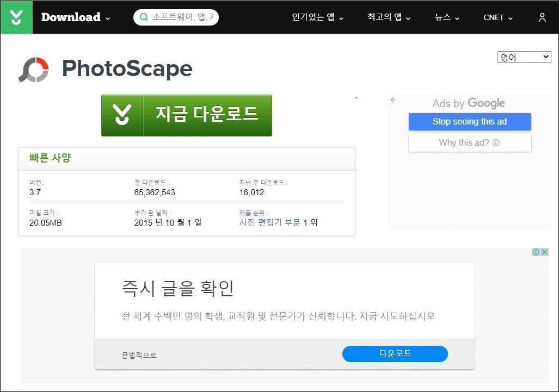Open the 뉴스 menu
Screen dimensions: 559x392
tap(447, 17)
